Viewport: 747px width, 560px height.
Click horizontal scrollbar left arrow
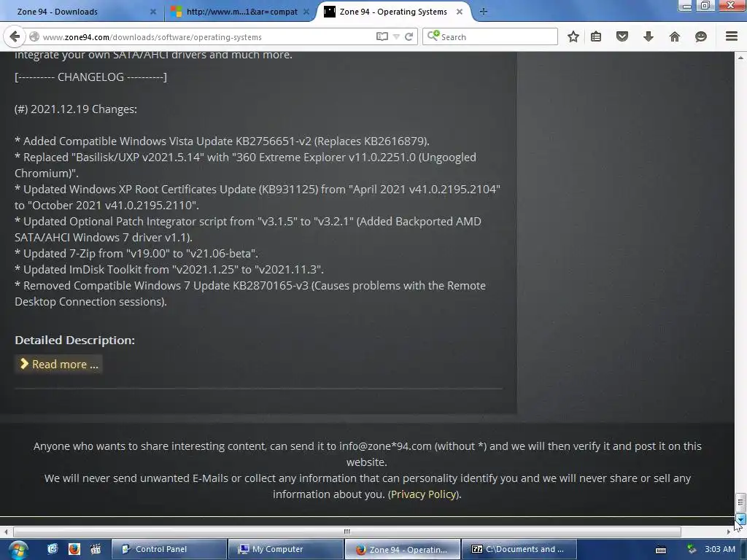pyautogui.click(x=6, y=532)
